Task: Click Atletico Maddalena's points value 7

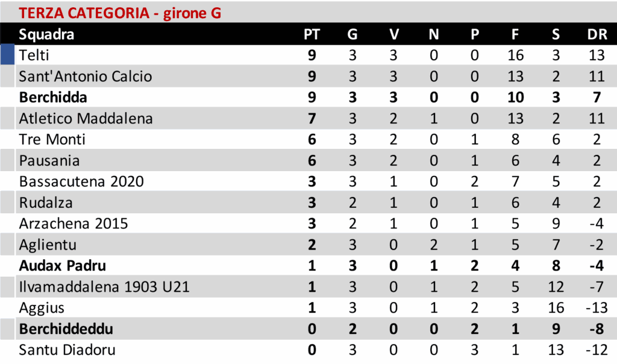Action: [x=312, y=119]
